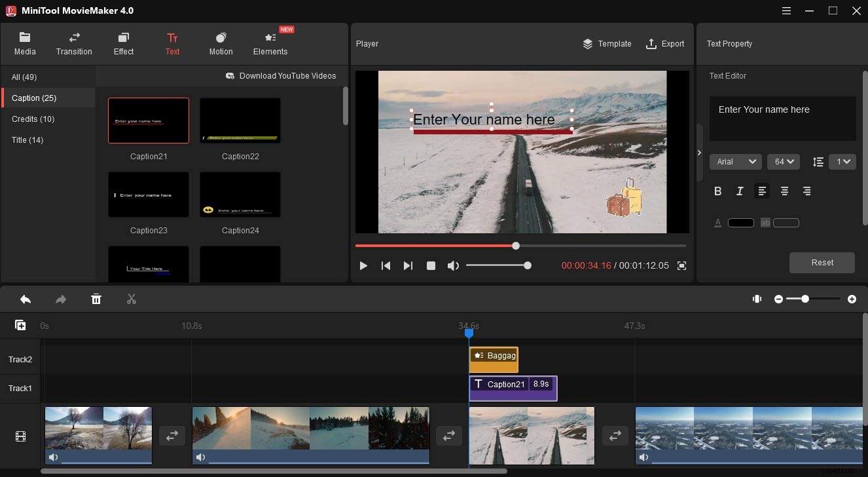This screenshot has width=868, height=477.
Task: Click the full-screen icon in the player
Action: coord(681,265)
